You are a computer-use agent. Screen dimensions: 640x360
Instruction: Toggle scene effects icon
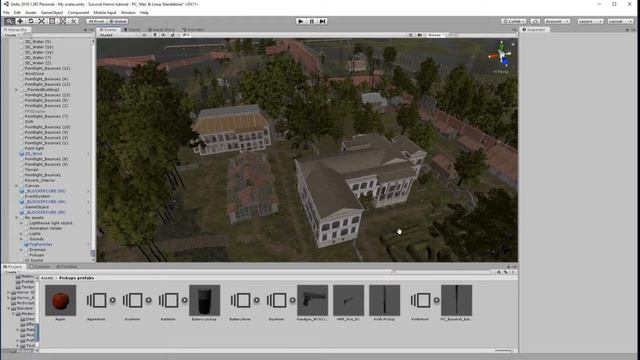[173, 35]
